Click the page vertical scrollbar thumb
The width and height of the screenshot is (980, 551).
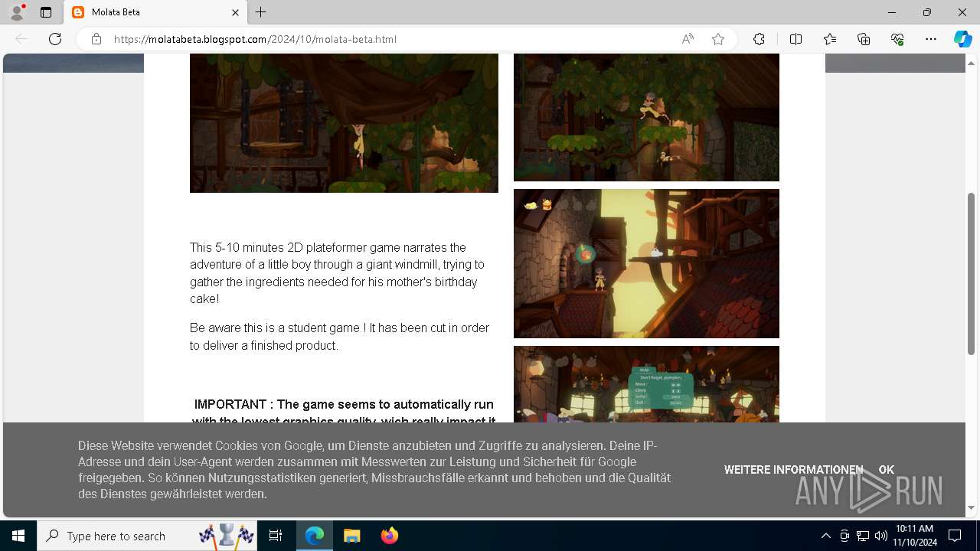point(972,272)
